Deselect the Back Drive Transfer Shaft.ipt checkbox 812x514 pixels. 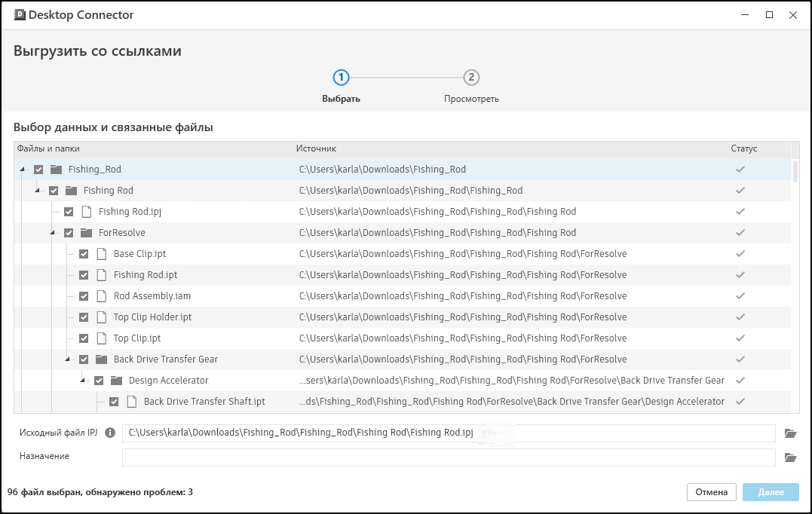pyautogui.click(x=114, y=402)
